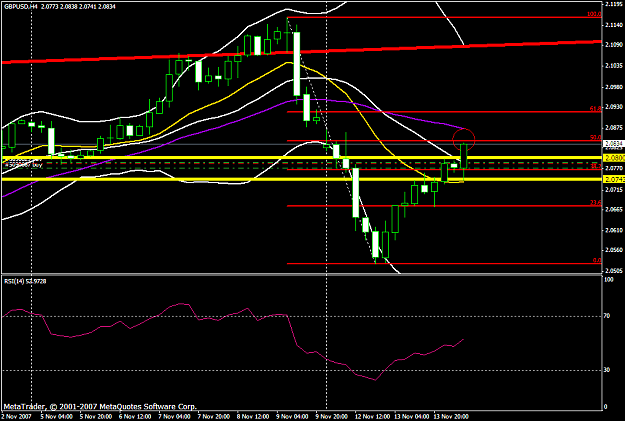Click the 2.0505 price scale value
This screenshot has width=625, height=421.
[613, 271]
